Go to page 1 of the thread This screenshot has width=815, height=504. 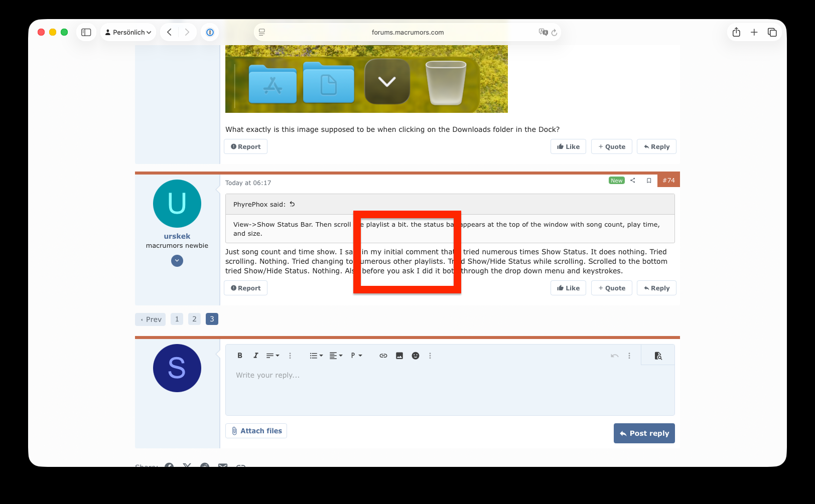point(177,319)
